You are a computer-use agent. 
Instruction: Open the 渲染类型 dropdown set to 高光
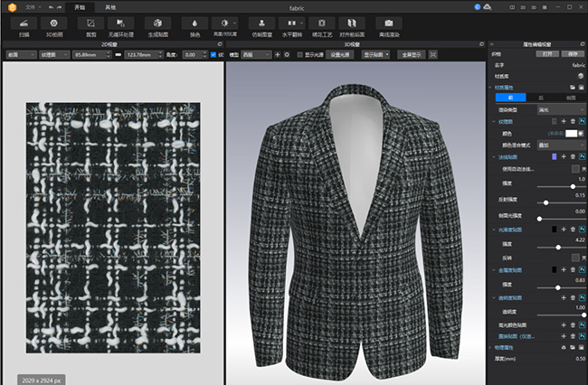click(561, 108)
